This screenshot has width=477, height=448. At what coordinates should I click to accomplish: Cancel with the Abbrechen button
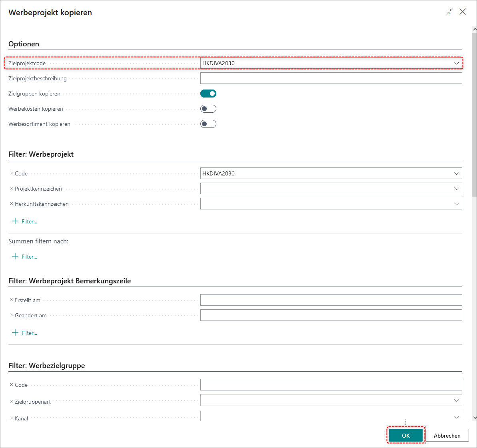447,436
